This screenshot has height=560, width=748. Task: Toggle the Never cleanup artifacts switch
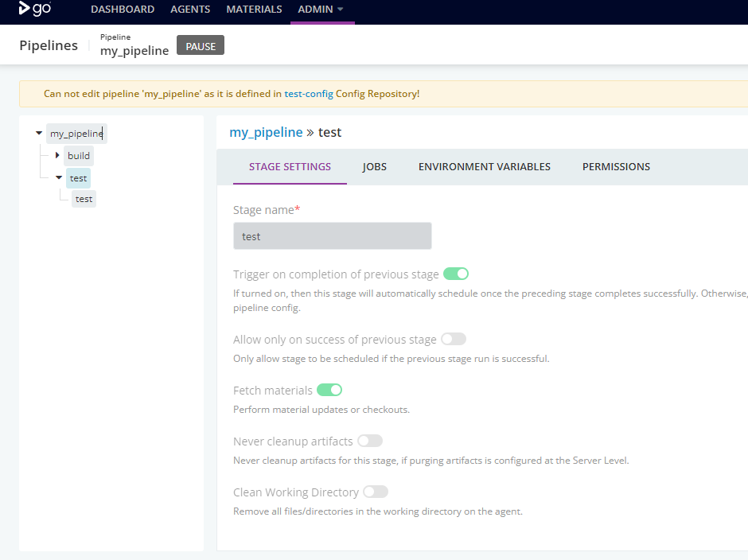tap(370, 441)
